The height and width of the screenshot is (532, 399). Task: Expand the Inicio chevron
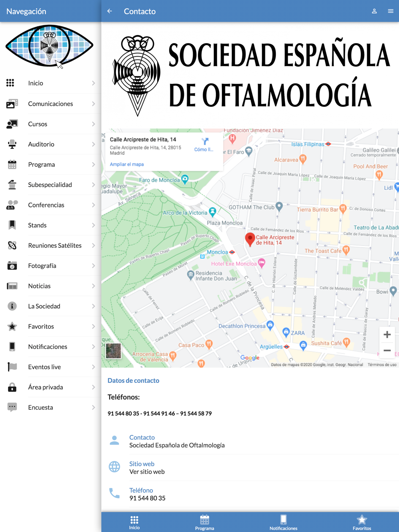coord(93,83)
